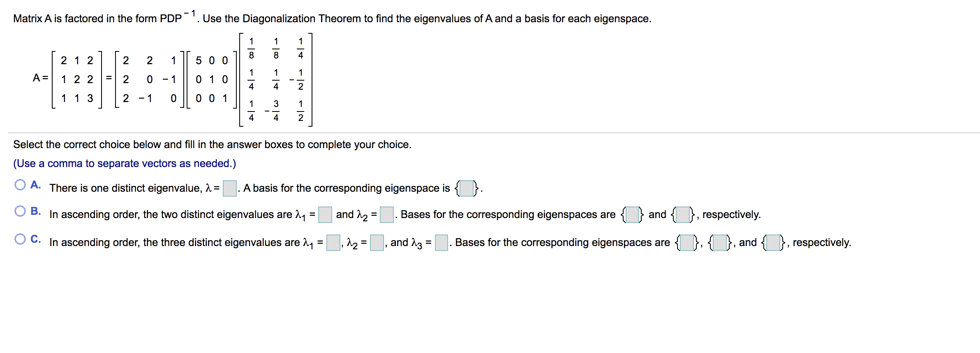The width and height of the screenshot is (980, 353).
Task: Select radio button for choice B
Action: [20, 211]
